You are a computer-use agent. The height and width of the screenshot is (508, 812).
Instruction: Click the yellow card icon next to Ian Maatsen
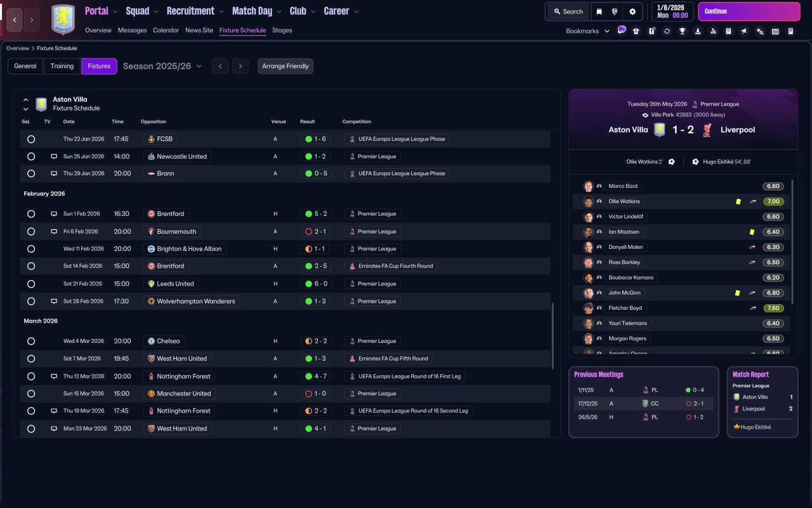(752, 232)
